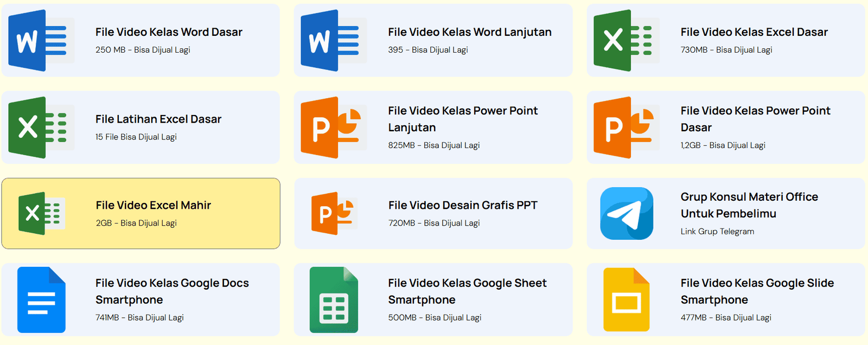Click the Link Grup Telegram text
This screenshot has width=868, height=345.
pos(717,232)
